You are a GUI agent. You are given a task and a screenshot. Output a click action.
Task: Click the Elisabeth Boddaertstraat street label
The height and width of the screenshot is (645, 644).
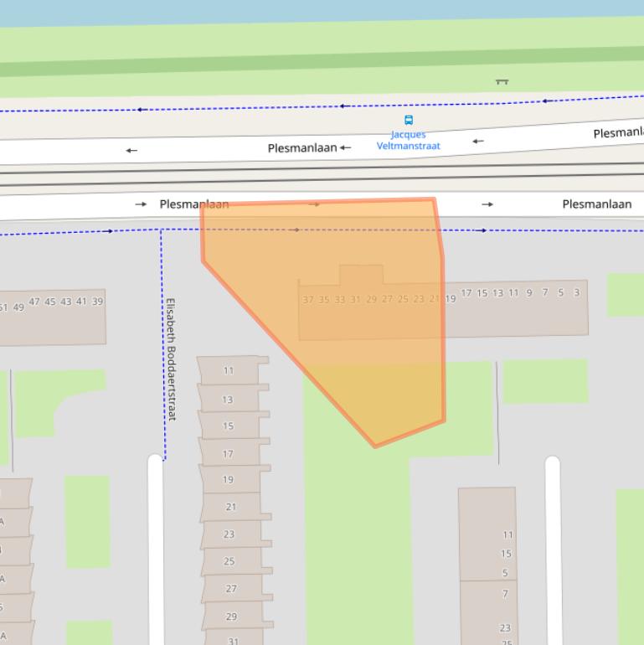coord(170,359)
